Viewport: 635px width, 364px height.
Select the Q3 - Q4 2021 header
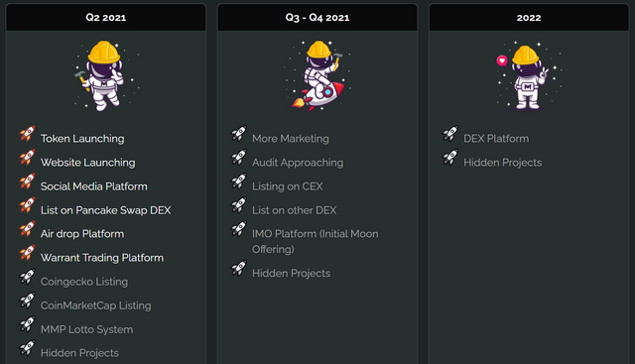click(317, 18)
